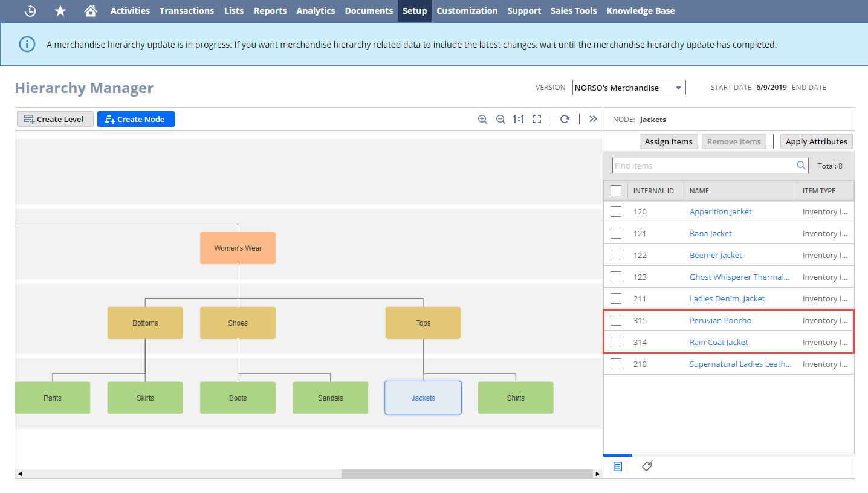Screen dimensions: 868x493
Task: Refresh the hierarchy view
Action: tap(565, 119)
